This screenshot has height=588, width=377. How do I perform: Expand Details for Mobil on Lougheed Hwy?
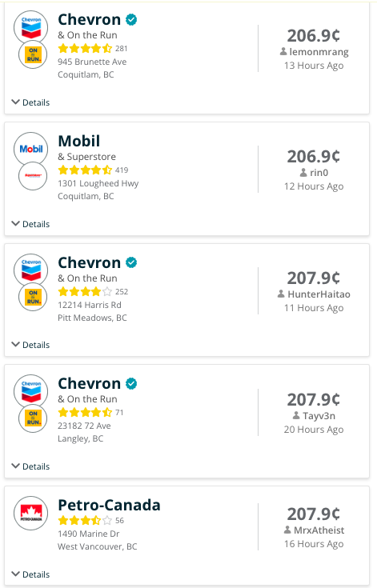pos(30,224)
